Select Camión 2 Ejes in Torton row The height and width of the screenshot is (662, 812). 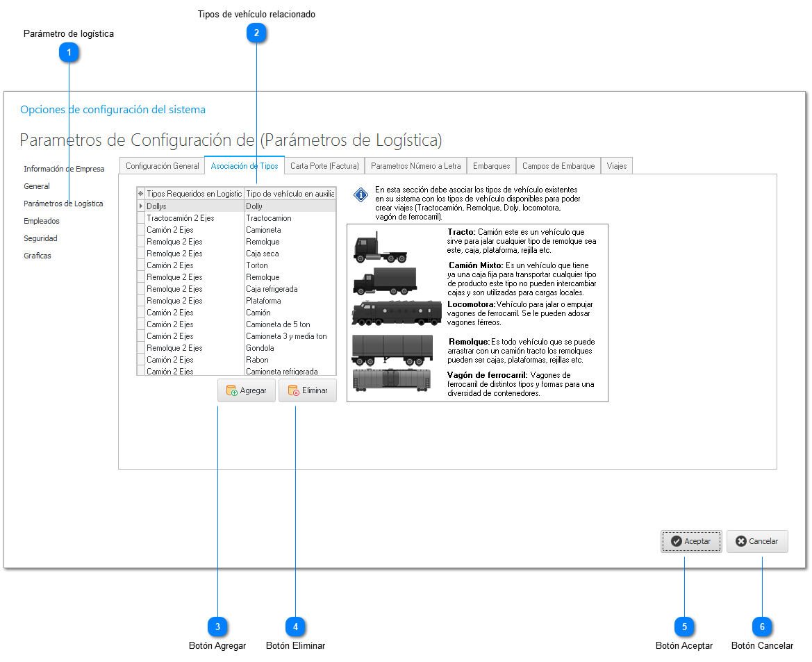point(194,266)
